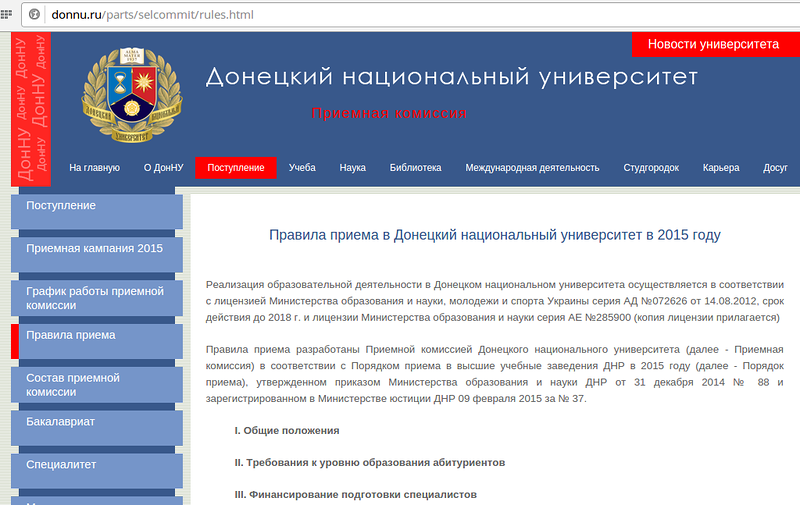800x505 pixels.
Task: Open Приемная кампания 2015 in sidebar
Action: [97, 255]
